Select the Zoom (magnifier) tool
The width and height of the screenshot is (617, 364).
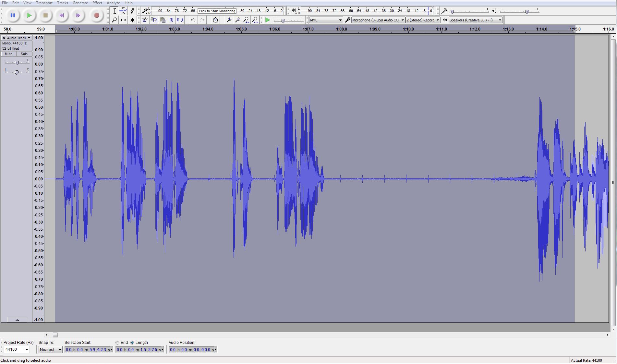pyautogui.click(x=115, y=20)
